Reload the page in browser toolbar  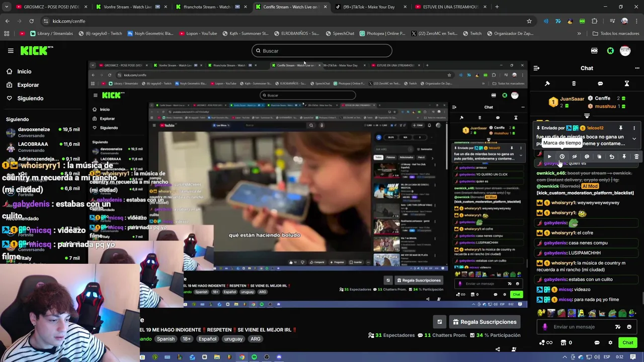coord(31,21)
